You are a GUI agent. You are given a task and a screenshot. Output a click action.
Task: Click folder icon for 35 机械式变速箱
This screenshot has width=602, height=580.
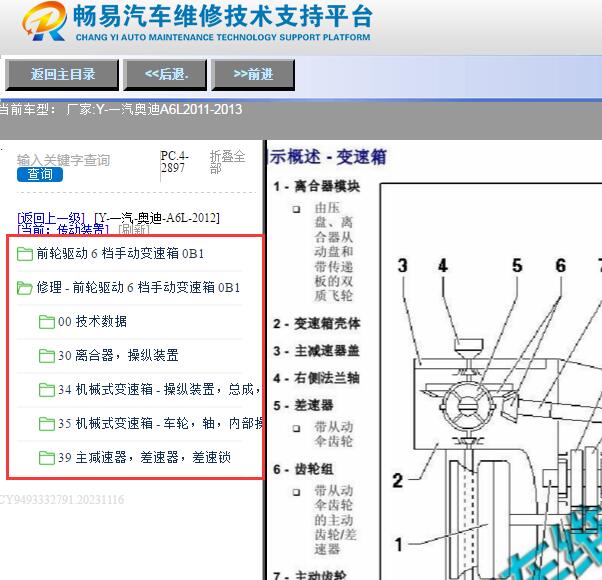(47, 423)
